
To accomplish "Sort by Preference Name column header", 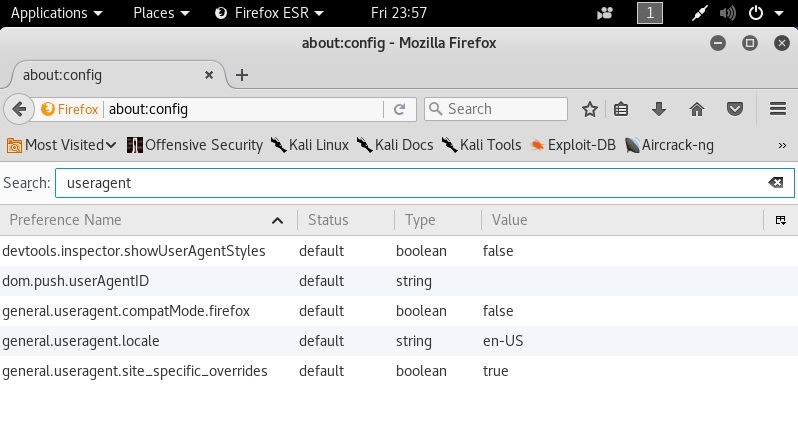I will (x=148, y=220).
